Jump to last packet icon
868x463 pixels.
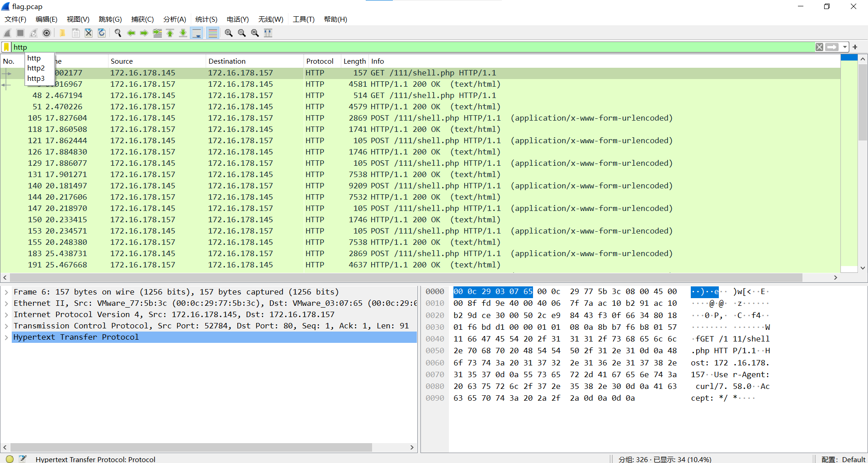[x=183, y=33]
